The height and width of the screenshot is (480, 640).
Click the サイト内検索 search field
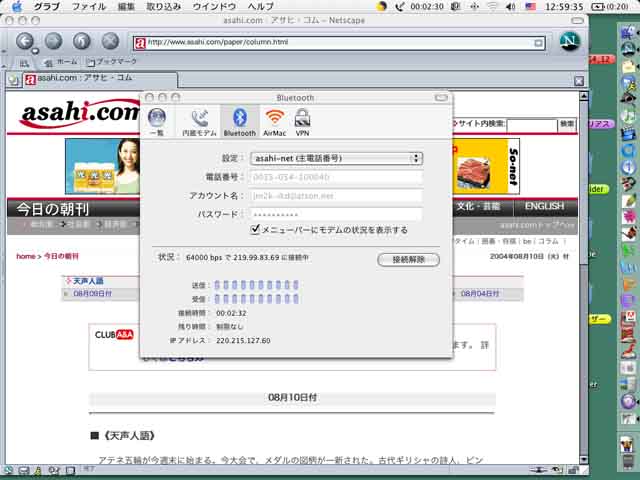click(x=531, y=125)
